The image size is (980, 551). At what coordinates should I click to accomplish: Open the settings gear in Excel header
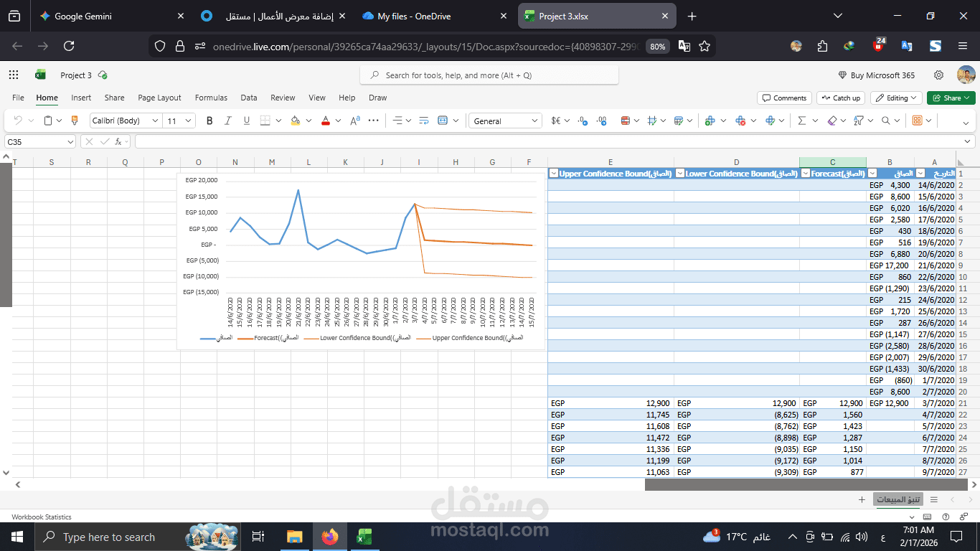pyautogui.click(x=938, y=75)
